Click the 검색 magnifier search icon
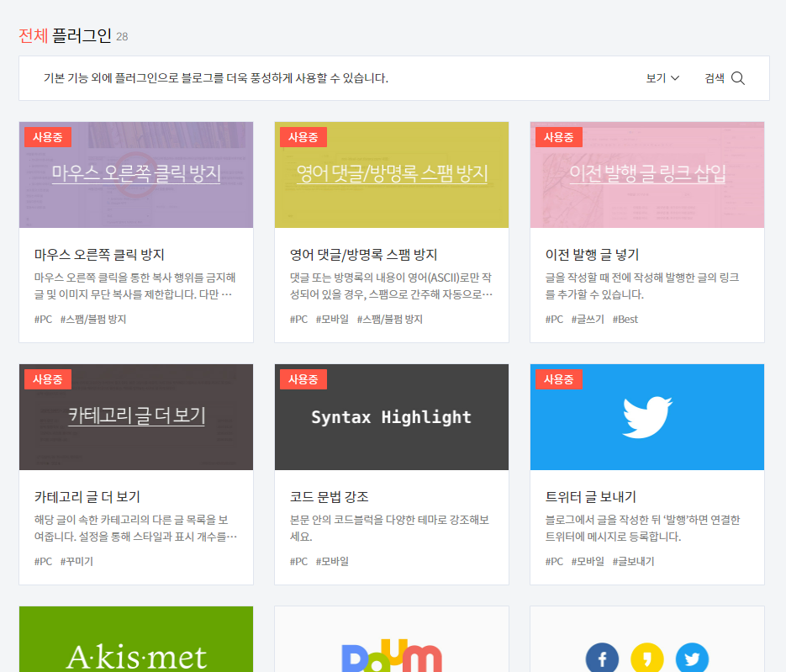 737,78
